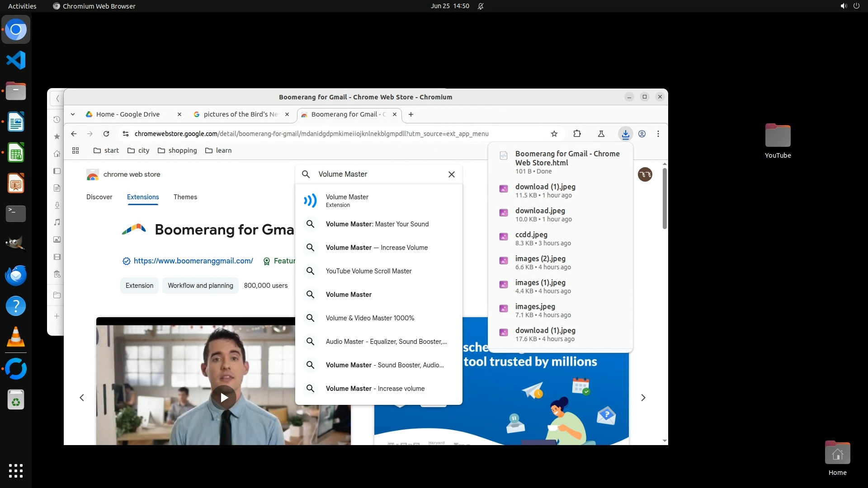Screen dimensions: 868x488
Task: Show next screenshot with right carousel arrow
Action: coord(643,398)
